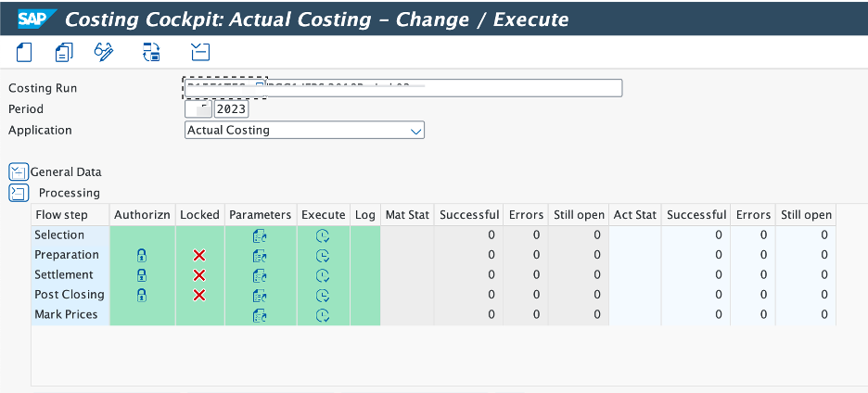Screen dimensions: 868x393
Task: Execute the Mark Prices step
Action: (323, 315)
